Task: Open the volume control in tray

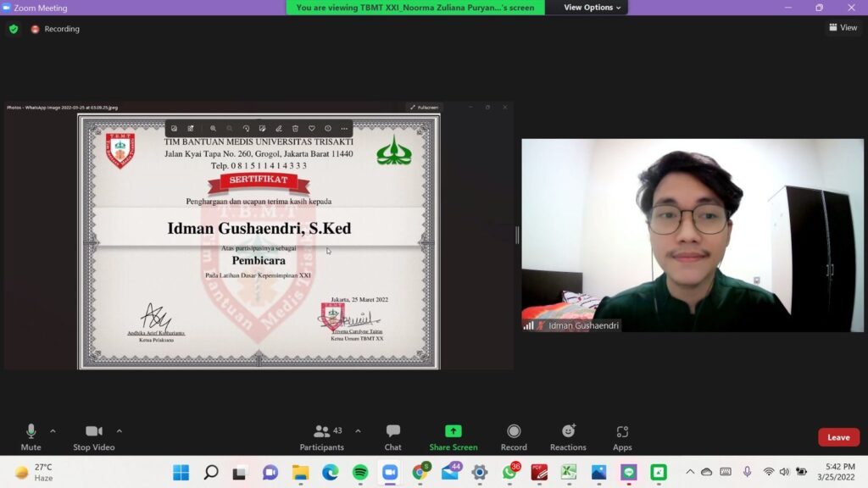Action: pyautogui.click(x=784, y=472)
